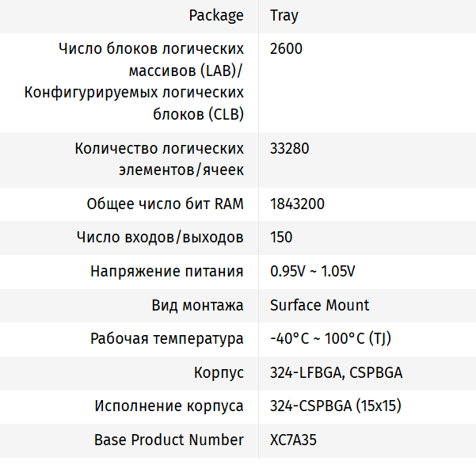This screenshot has height=465, width=476.
Task: Click the "Вид монтажа" label
Action: 197,305
